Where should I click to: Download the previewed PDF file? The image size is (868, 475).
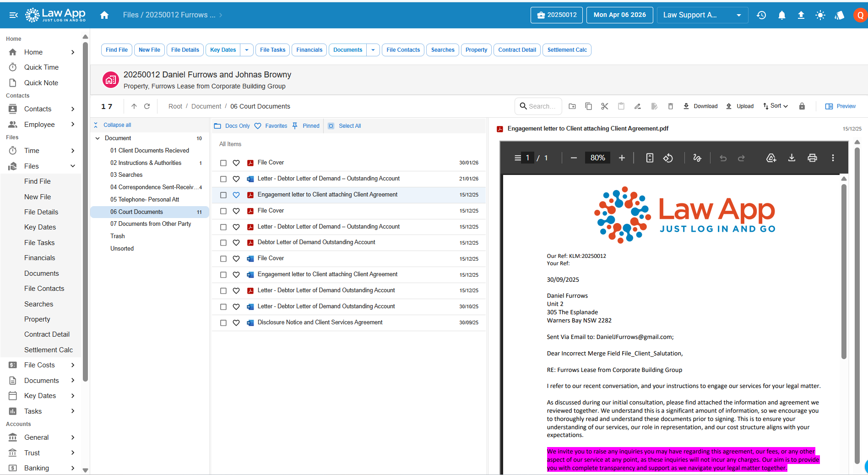(x=792, y=158)
